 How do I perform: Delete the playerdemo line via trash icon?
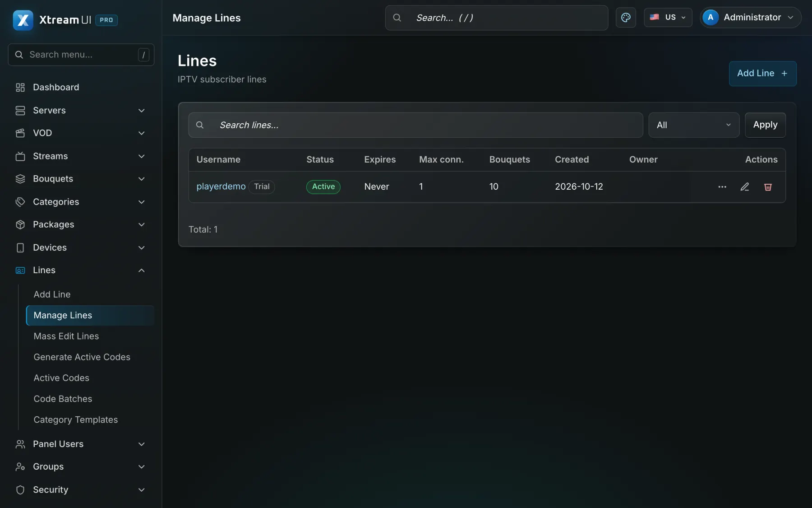(x=768, y=187)
